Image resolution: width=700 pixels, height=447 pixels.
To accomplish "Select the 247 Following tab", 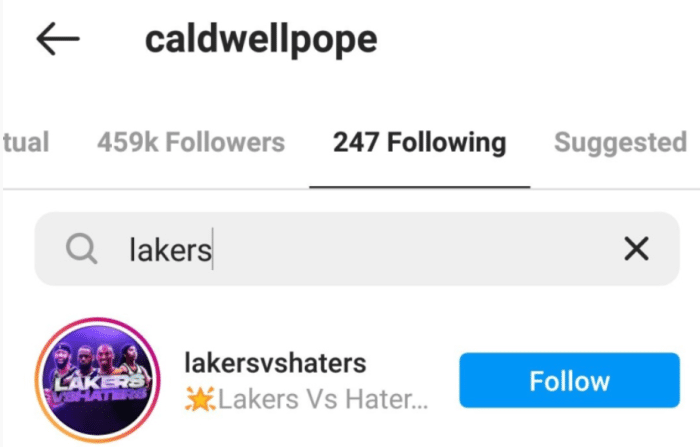I will [x=420, y=142].
